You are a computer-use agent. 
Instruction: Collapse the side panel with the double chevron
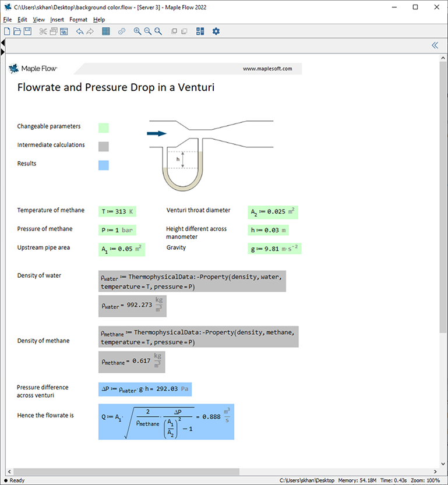pyautogui.click(x=435, y=45)
